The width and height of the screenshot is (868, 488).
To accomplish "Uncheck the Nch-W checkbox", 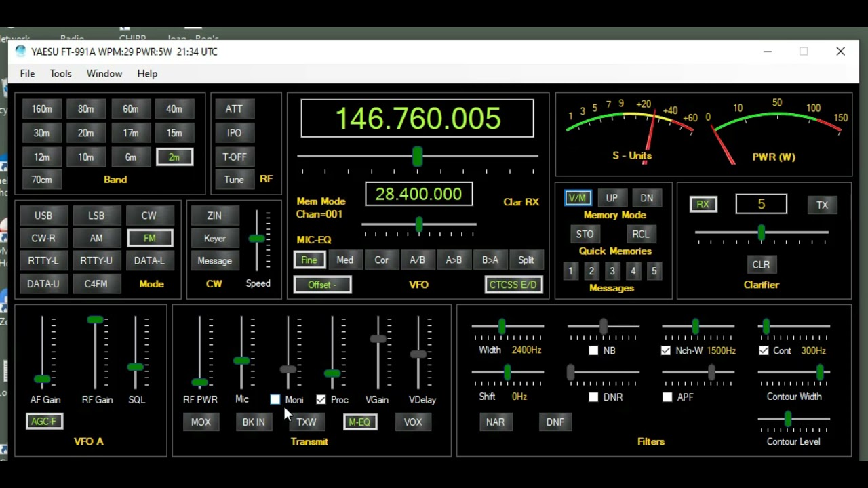I will click(x=666, y=350).
